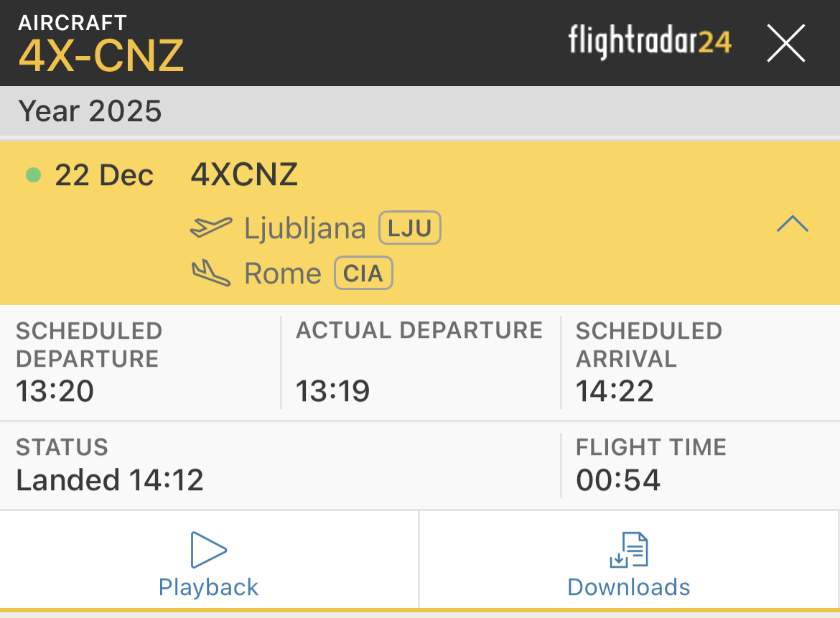Click the Landed 14:12 status text
Screen dimensions: 840x618
[x=110, y=479]
